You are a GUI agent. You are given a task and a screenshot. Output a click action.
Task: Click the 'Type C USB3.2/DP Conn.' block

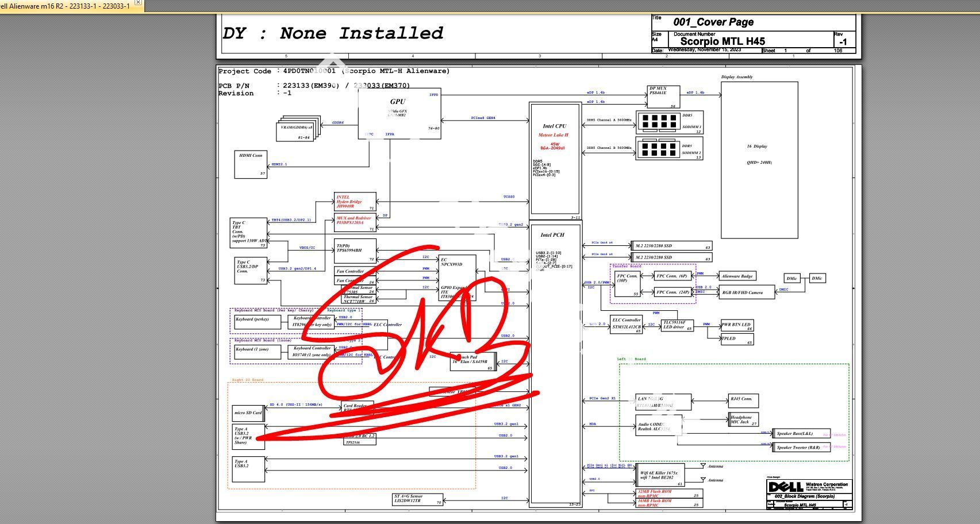(x=251, y=271)
